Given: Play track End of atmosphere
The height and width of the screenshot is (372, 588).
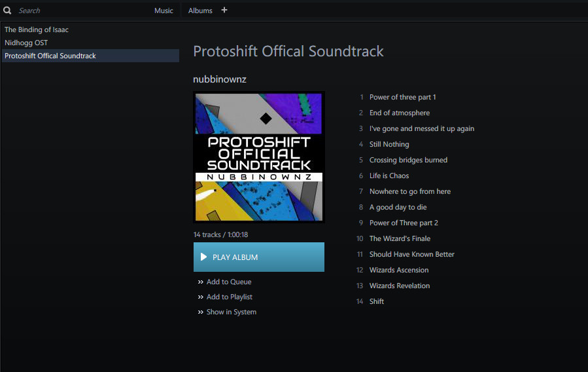Looking at the screenshot, I should pyautogui.click(x=399, y=113).
